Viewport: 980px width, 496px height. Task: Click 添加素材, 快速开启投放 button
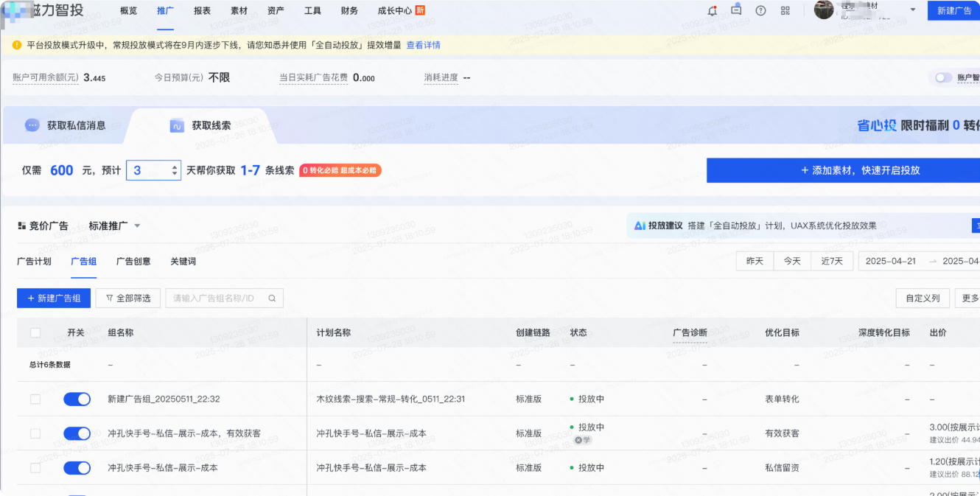pos(843,170)
